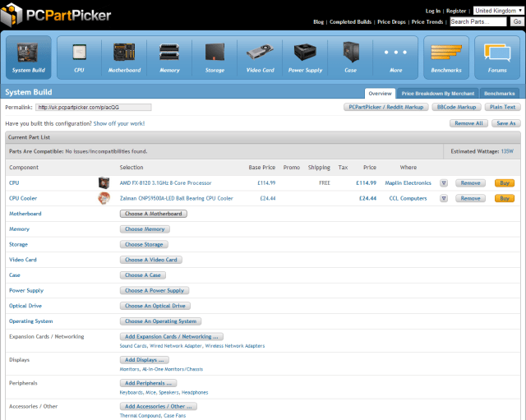
Task: Click Choose A Motherboard button
Action: point(154,214)
